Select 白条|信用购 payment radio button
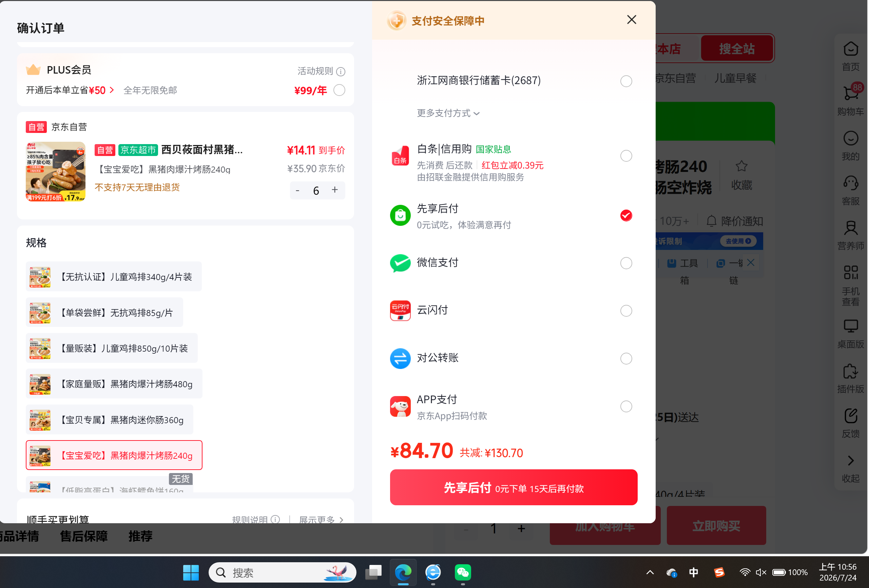Image resolution: width=869 pixels, height=588 pixels. (x=626, y=156)
